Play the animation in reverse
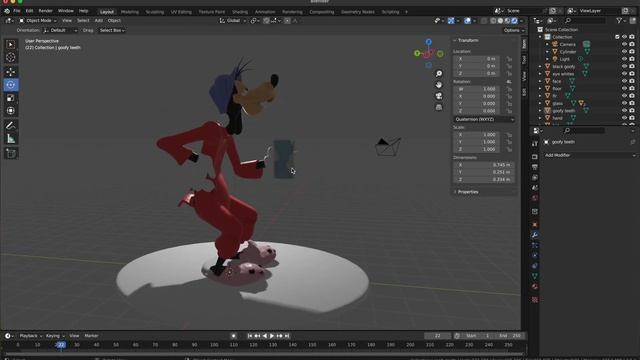Viewport: 640px width, 360px height. pyautogui.click(x=264, y=336)
